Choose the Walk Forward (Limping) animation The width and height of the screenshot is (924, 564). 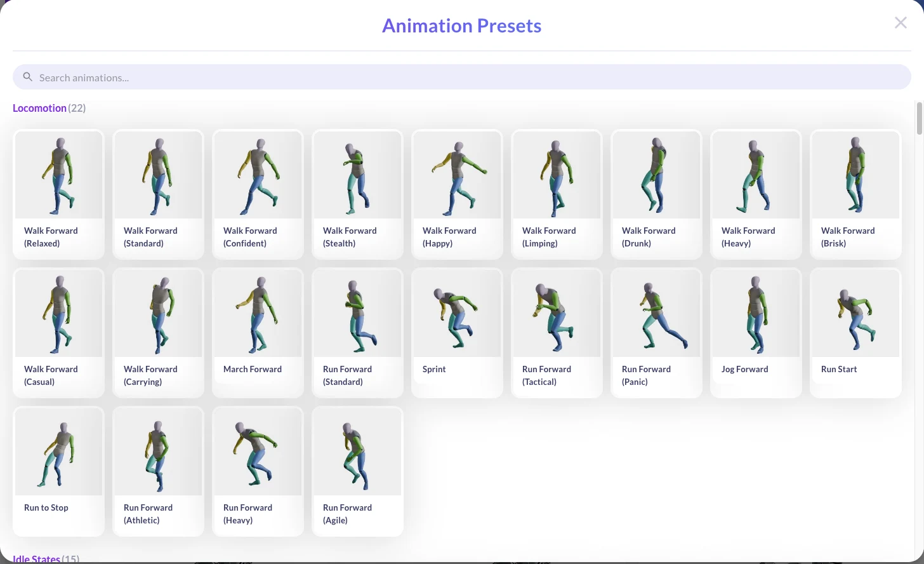[x=557, y=194]
